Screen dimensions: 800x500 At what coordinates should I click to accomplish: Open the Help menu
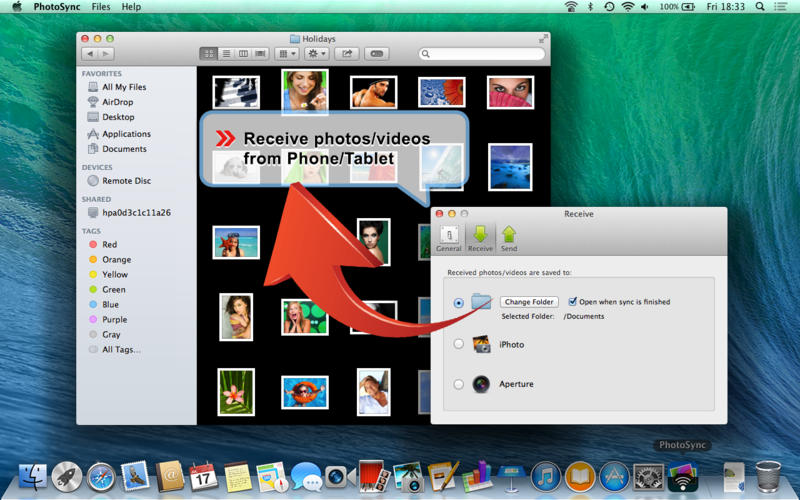tap(131, 7)
